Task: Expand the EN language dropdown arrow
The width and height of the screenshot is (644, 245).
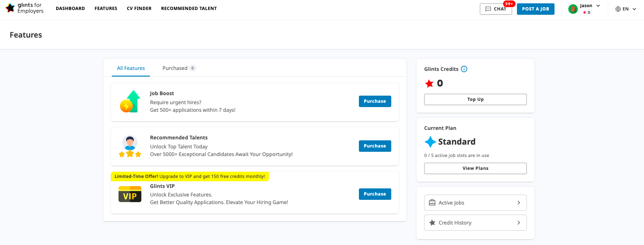Action: pyautogui.click(x=634, y=9)
